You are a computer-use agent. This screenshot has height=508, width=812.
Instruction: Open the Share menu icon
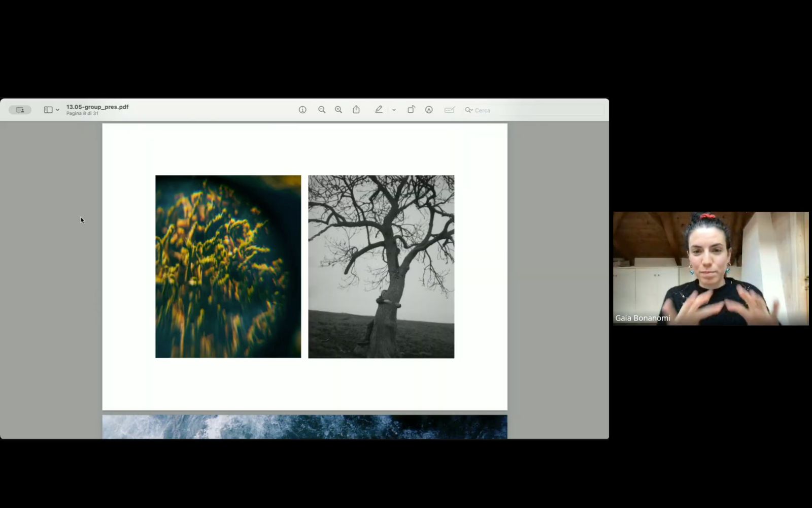click(x=356, y=110)
